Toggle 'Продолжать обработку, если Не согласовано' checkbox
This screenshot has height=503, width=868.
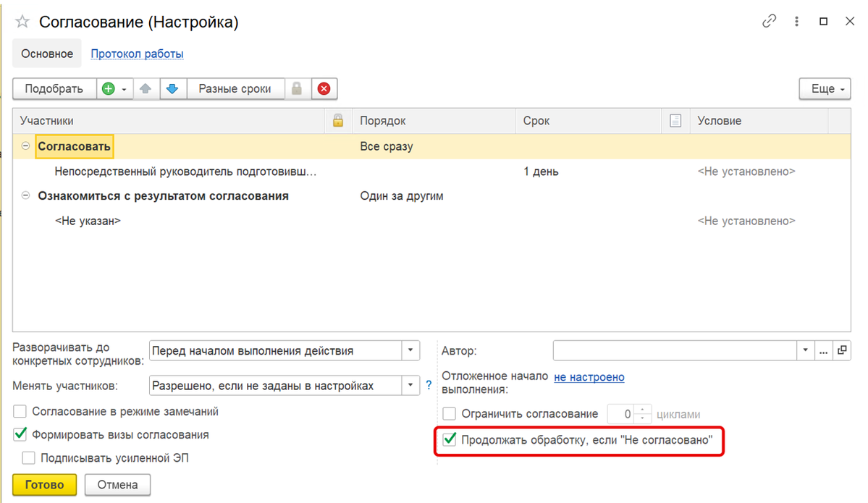click(450, 439)
